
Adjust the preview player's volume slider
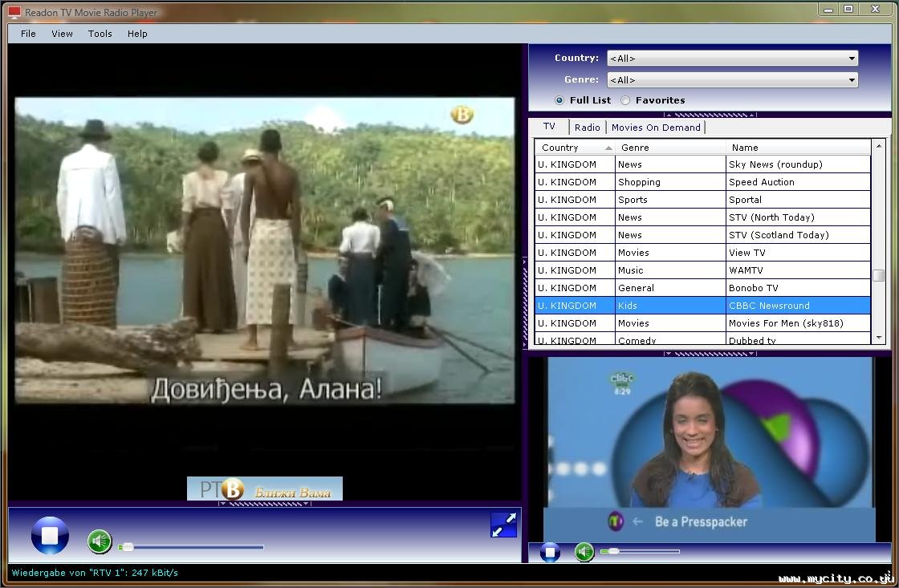coord(641,551)
